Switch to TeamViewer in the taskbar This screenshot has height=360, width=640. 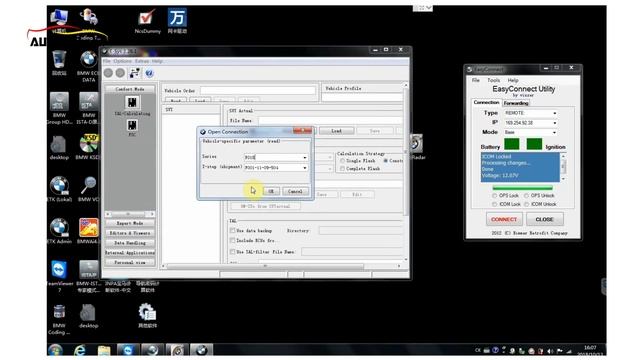pos(128,350)
